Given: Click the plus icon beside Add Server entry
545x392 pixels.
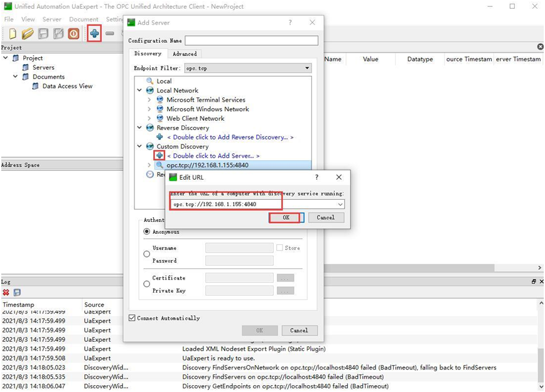Looking at the screenshot, I should coord(159,155).
